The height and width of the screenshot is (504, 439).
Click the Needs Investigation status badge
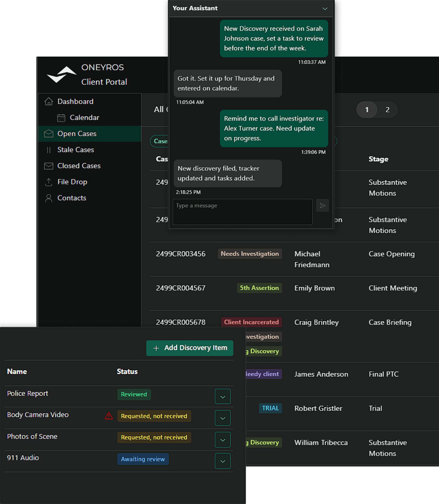250,254
